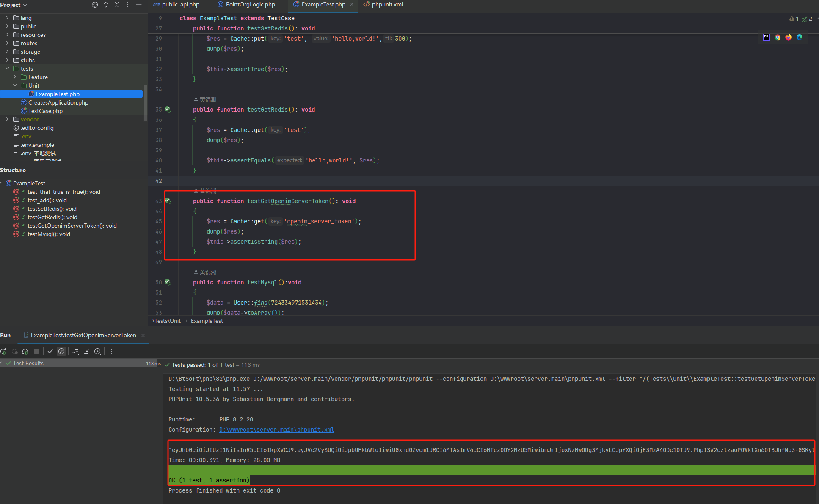This screenshot has width=819, height=504.
Task: Collapse the tests folder
Action: (7, 69)
